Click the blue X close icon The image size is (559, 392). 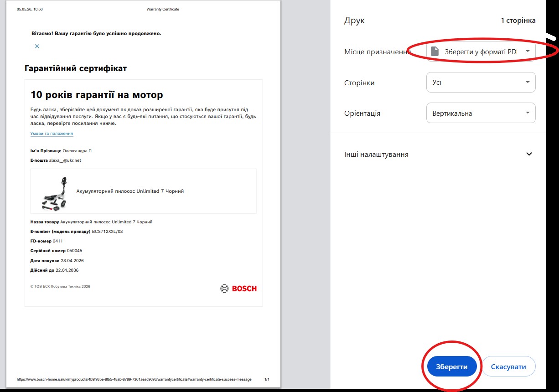point(37,46)
